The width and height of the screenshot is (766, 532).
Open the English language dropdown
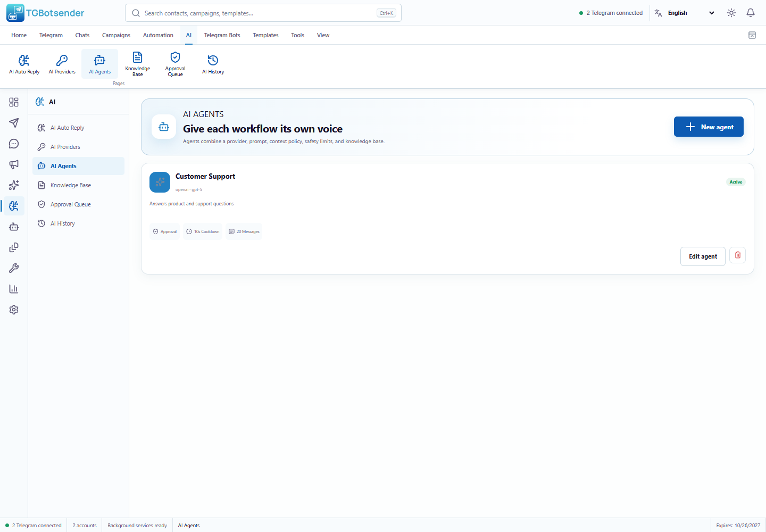pos(685,13)
